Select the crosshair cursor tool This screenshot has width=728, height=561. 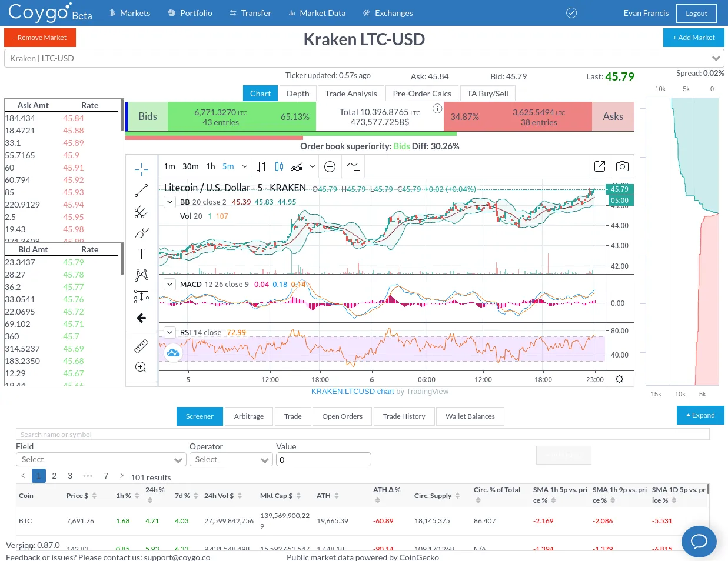(x=141, y=170)
